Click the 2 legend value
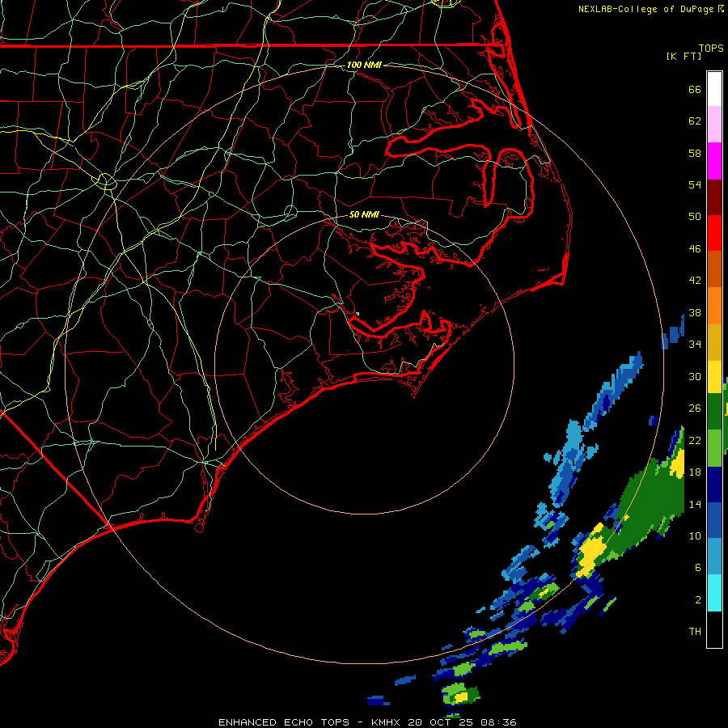Viewport: 728px width, 728px height. 698,600
